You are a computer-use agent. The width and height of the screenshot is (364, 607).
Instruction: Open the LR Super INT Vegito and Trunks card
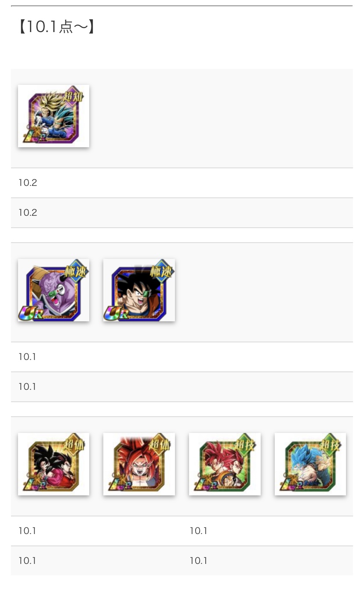coord(54,116)
